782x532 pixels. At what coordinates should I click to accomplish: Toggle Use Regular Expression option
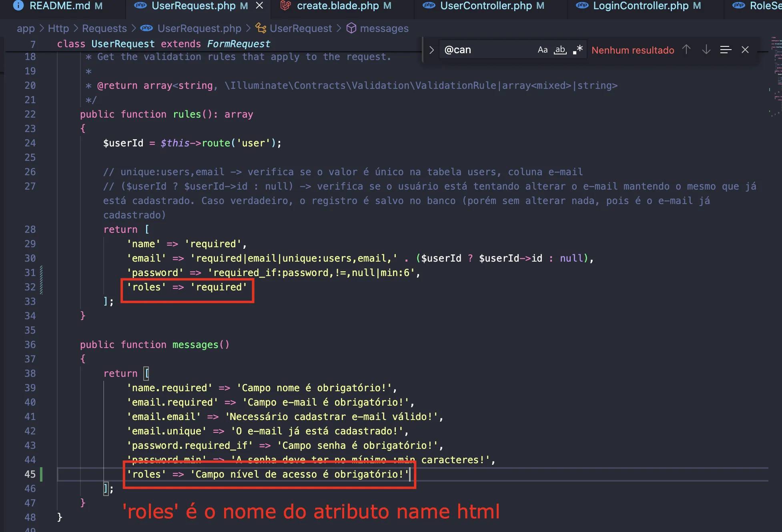coord(577,50)
